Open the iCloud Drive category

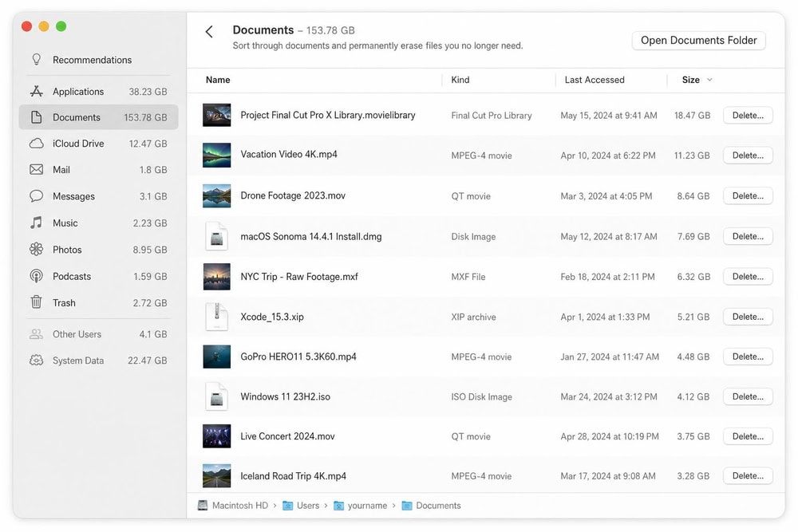pyautogui.click(x=98, y=144)
